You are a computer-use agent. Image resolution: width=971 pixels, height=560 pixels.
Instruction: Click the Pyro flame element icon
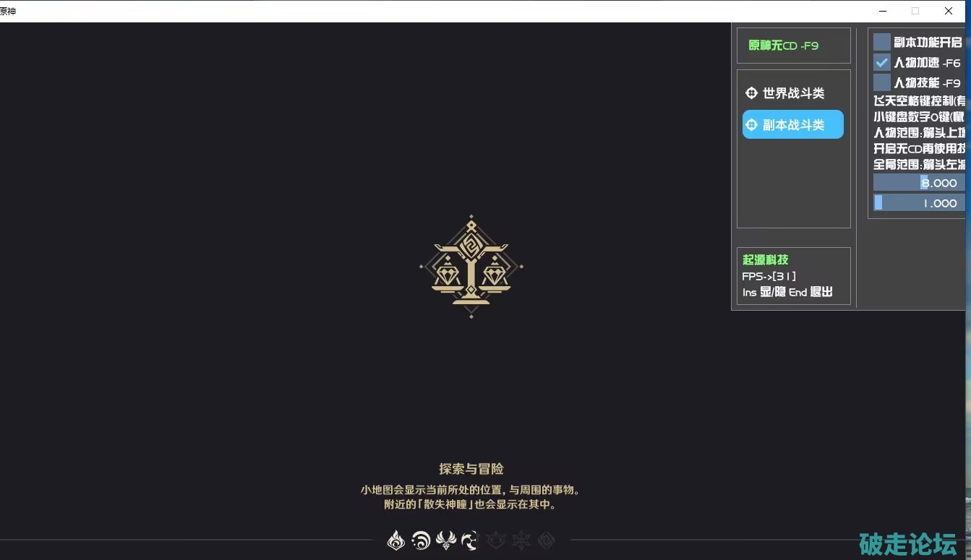click(x=395, y=540)
